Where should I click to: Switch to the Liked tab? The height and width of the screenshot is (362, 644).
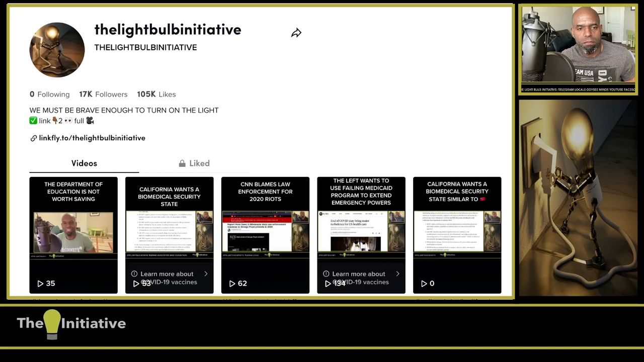(199, 163)
